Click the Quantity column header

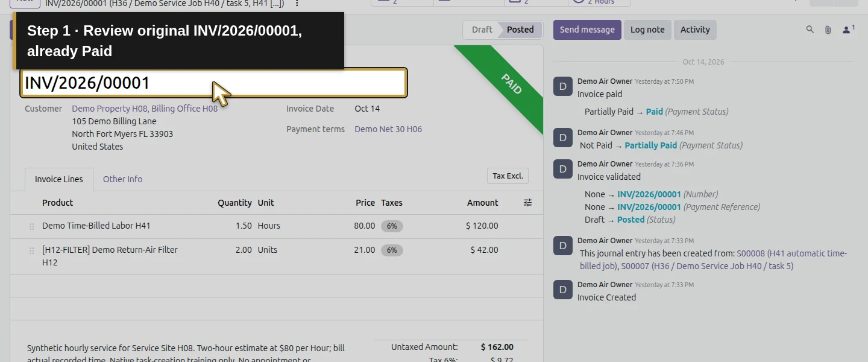(x=234, y=203)
